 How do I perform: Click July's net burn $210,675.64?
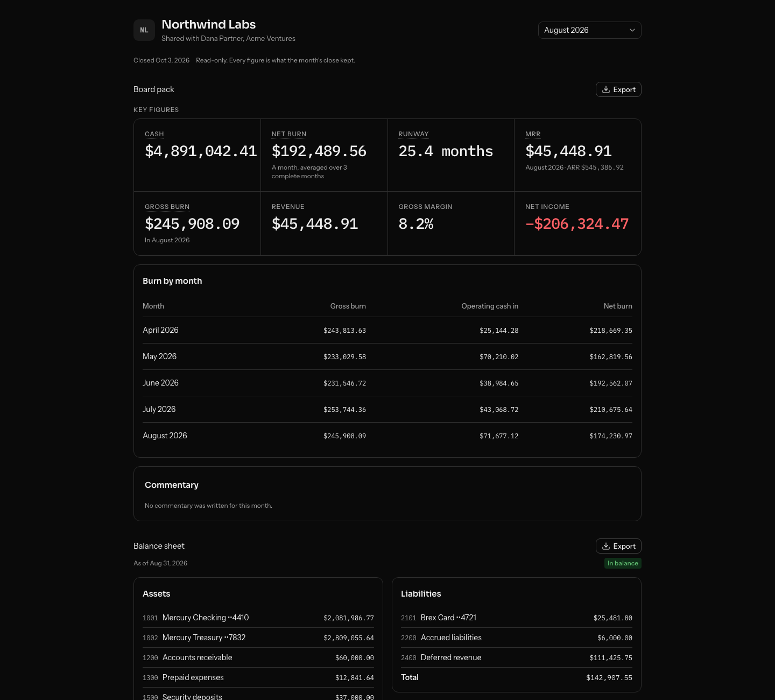tap(611, 410)
